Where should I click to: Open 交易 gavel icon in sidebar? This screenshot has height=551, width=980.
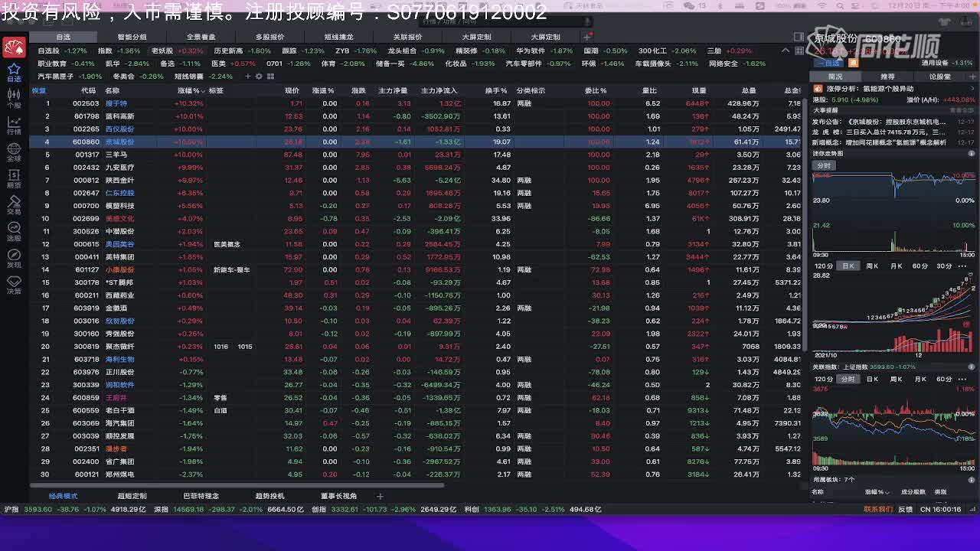14,204
